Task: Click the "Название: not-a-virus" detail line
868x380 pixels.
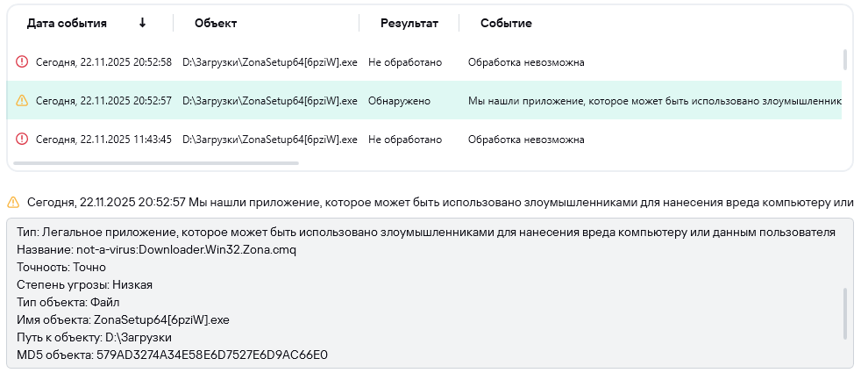Action: coord(156,250)
